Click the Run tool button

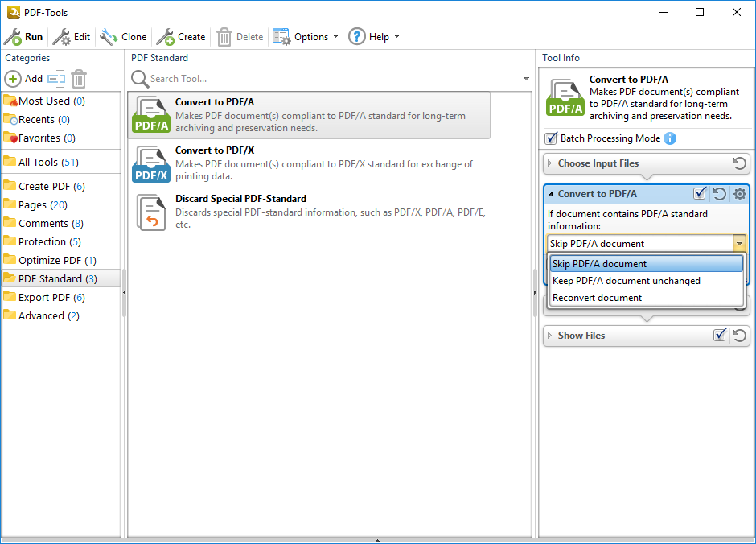click(x=23, y=37)
